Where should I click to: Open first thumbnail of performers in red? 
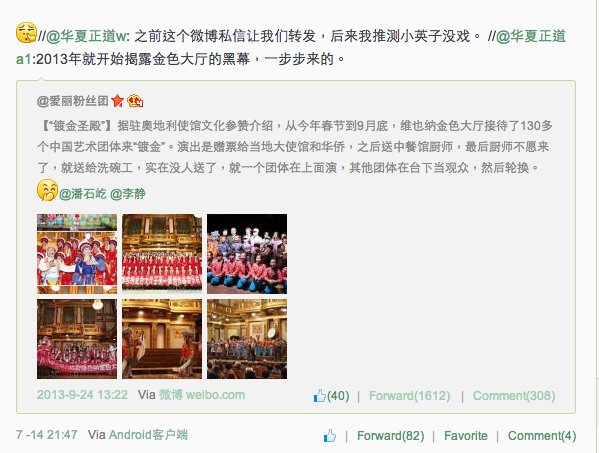[x=77, y=254]
